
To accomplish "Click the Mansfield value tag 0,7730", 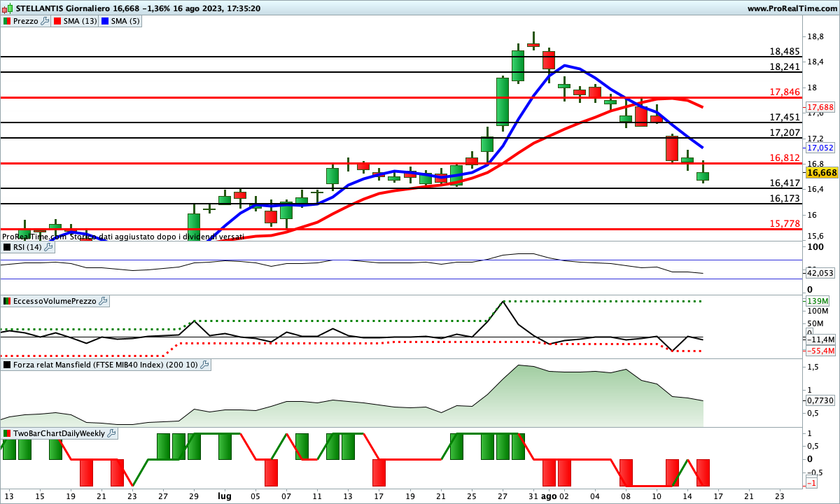I will (820, 400).
